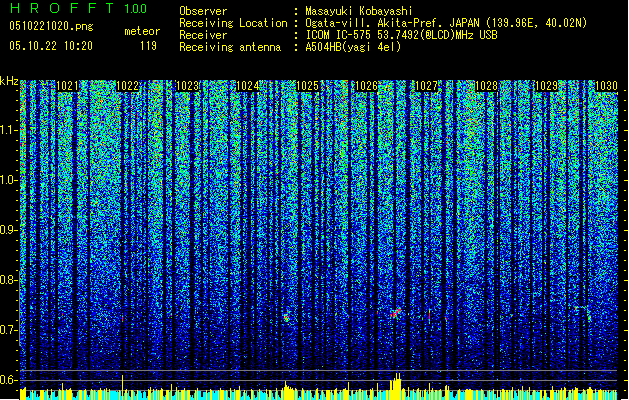Click the 1024 time marker
The width and height of the screenshot is (629, 400).
248,86
